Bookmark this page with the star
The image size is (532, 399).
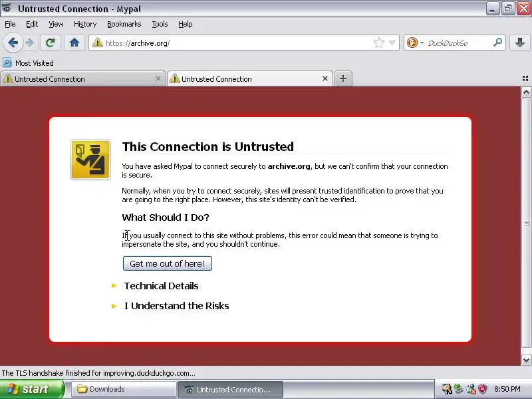point(378,43)
